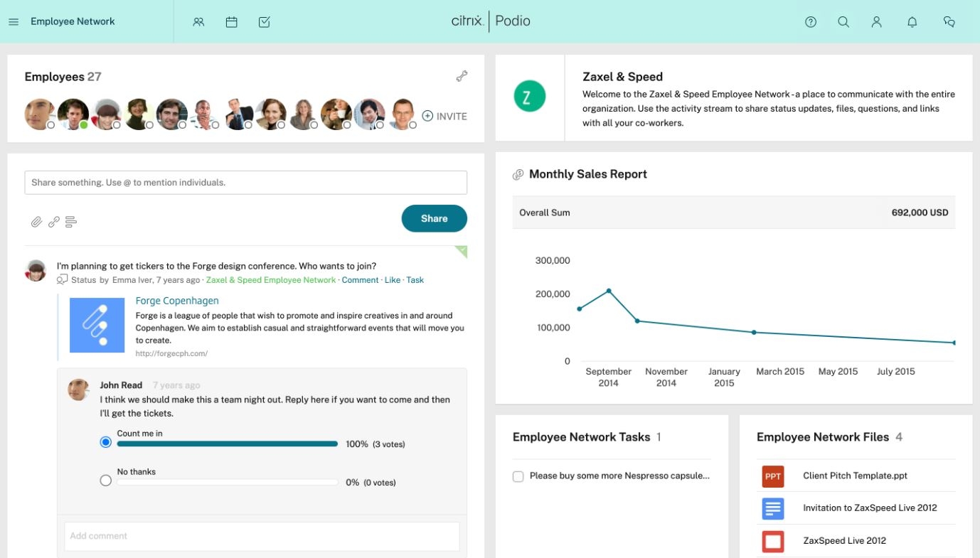Open Invitation to ZaxSpeed Live 2012 file name

(870, 508)
